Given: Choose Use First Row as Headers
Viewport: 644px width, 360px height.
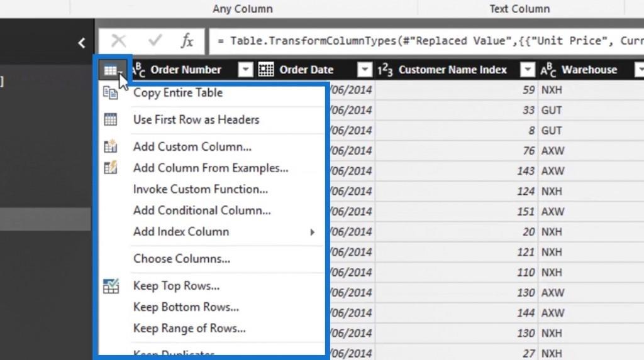Looking at the screenshot, I should click(196, 119).
